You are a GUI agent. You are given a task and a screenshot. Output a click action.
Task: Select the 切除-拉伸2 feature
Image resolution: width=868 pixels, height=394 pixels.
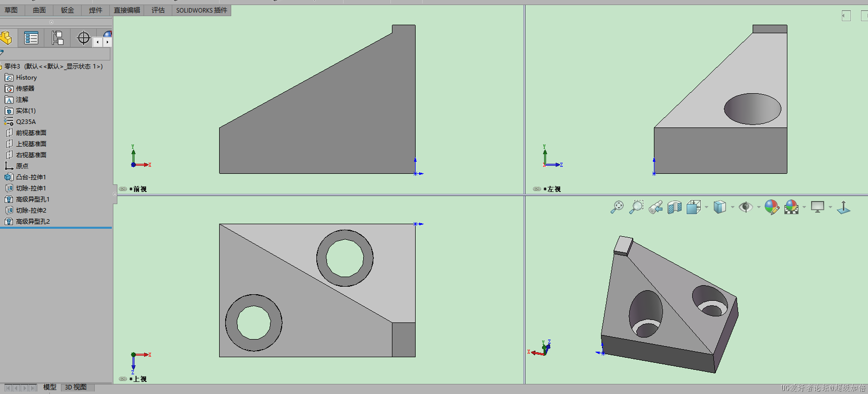[x=25, y=211]
